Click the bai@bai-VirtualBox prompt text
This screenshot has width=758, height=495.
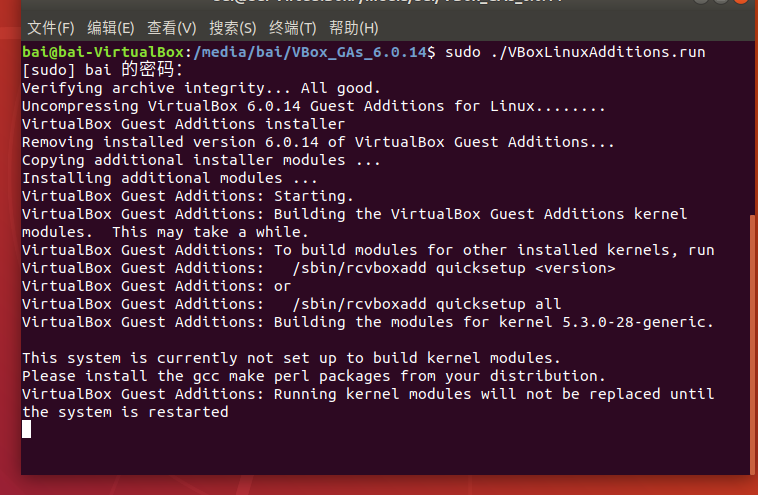103,52
